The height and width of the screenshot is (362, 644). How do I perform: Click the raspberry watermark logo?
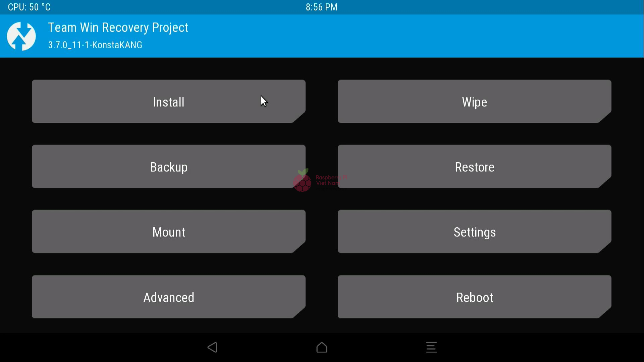pyautogui.click(x=302, y=180)
